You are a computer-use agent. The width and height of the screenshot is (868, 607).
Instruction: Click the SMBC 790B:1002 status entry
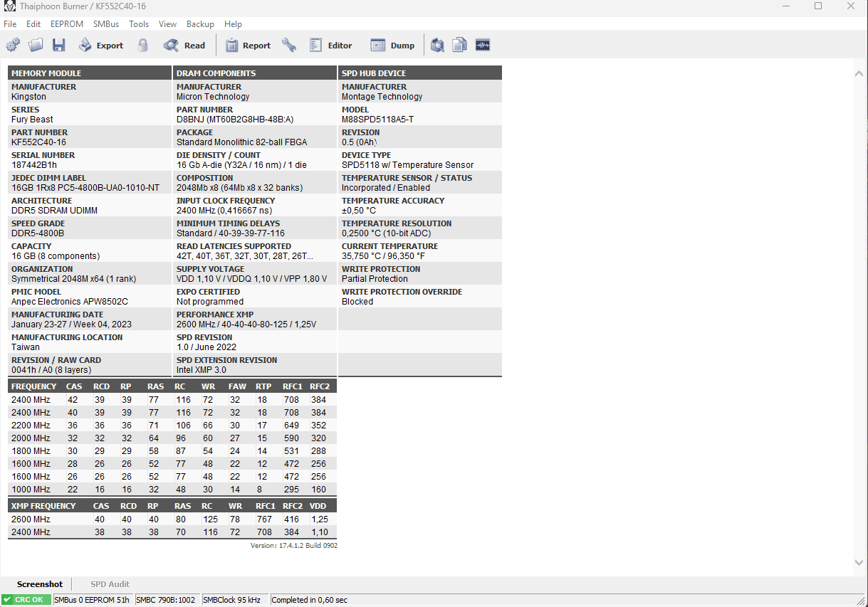click(166, 600)
